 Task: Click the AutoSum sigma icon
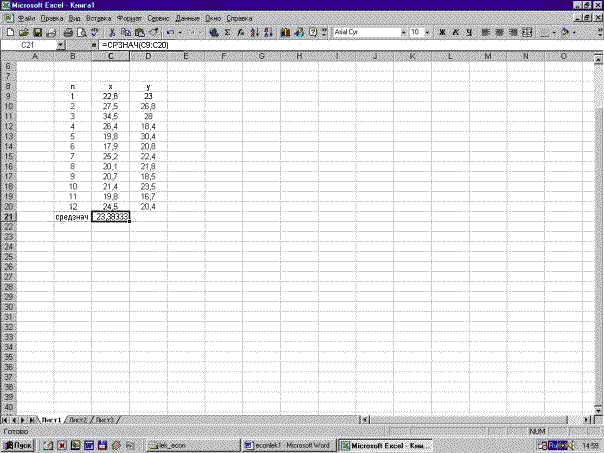[x=228, y=32]
